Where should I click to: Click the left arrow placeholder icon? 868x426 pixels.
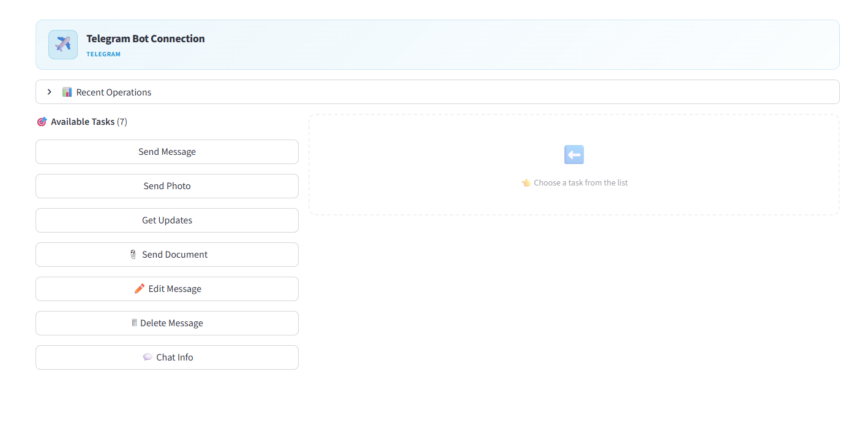[x=574, y=155]
